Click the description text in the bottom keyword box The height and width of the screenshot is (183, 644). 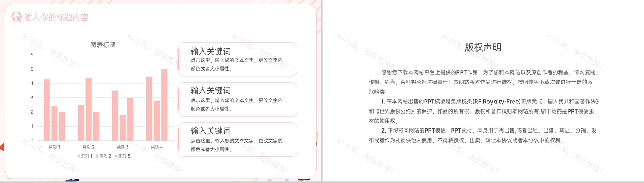pyautogui.click(x=237, y=145)
